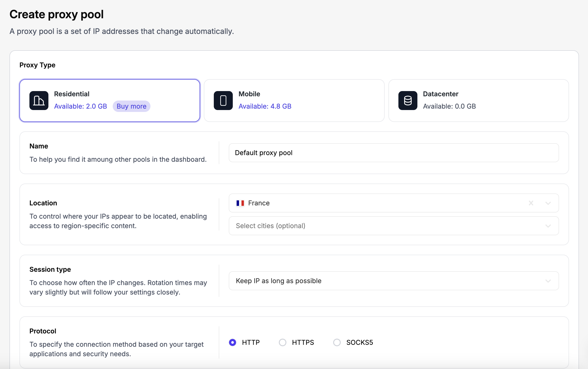The height and width of the screenshot is (369, 588).
Task: Click the Datacenter database icon
Action: (408, 101)
